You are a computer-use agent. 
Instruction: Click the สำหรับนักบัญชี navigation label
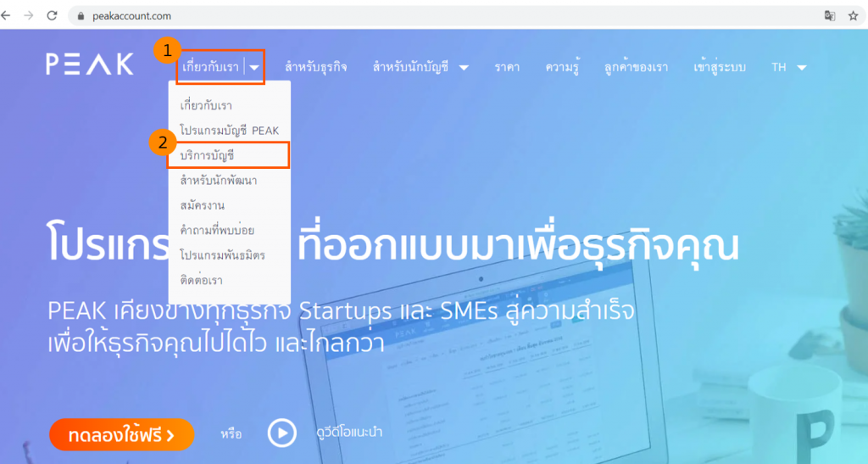point(410,67)
